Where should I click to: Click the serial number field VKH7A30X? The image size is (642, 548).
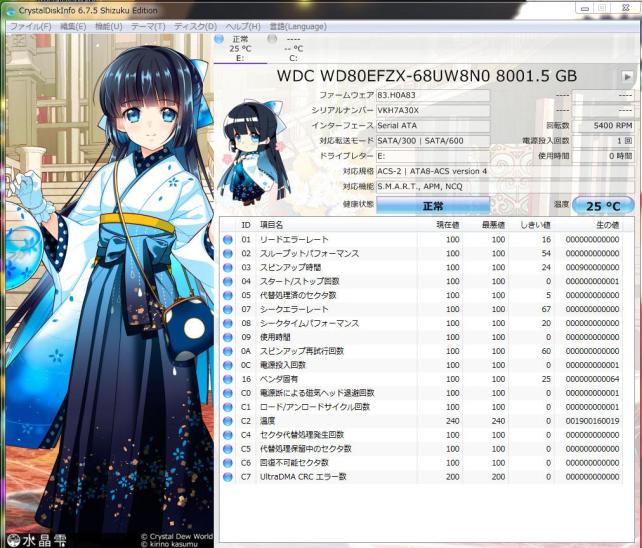tap(433, 111)
